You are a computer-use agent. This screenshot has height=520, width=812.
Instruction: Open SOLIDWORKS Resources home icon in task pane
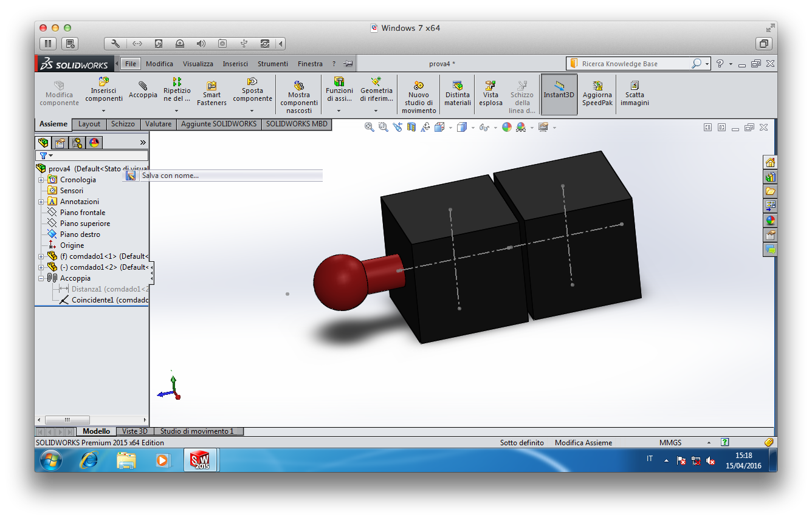click(770, 162)
